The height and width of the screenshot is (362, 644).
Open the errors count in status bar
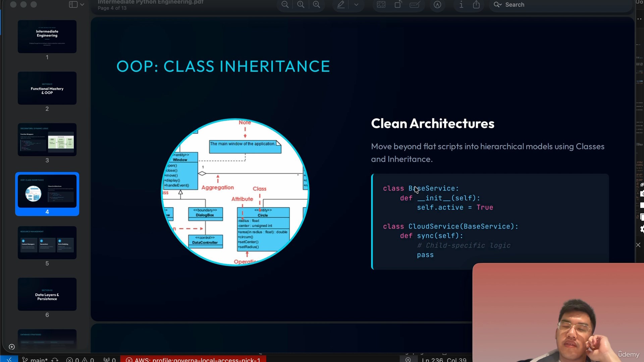[72, 360]
